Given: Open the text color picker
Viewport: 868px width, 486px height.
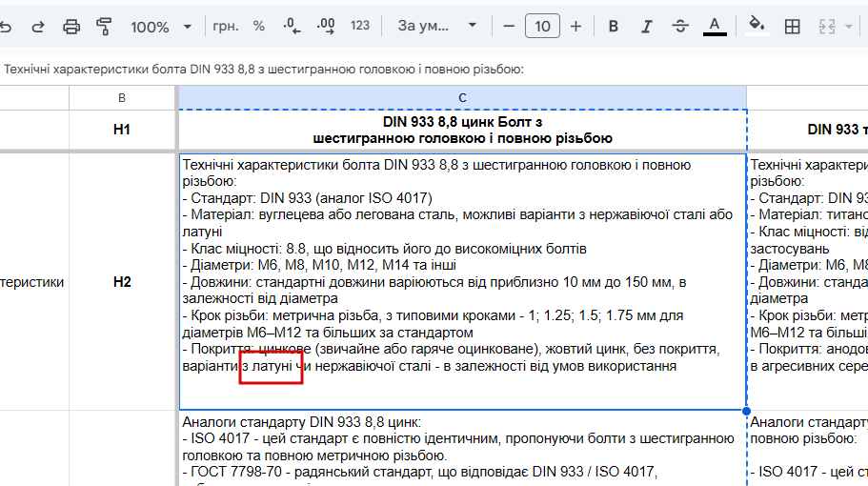Looking at the screenshot, I should [x=714, y=26].
